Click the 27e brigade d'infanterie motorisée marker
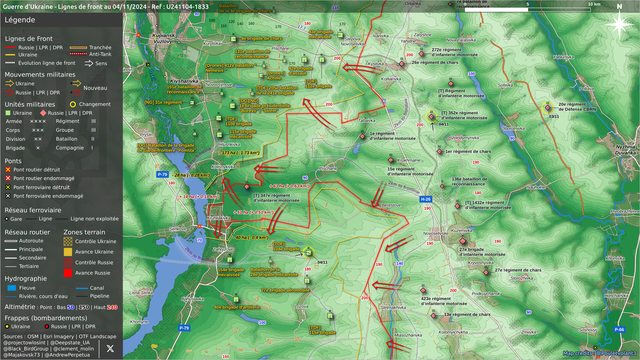This screenshot has height=360, width=640. pyautogui.click(x=462, y=241)
